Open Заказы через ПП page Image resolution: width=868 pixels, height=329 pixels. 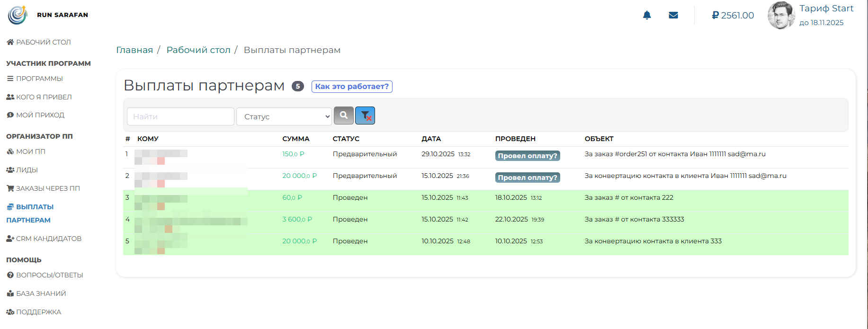point(47,188)
